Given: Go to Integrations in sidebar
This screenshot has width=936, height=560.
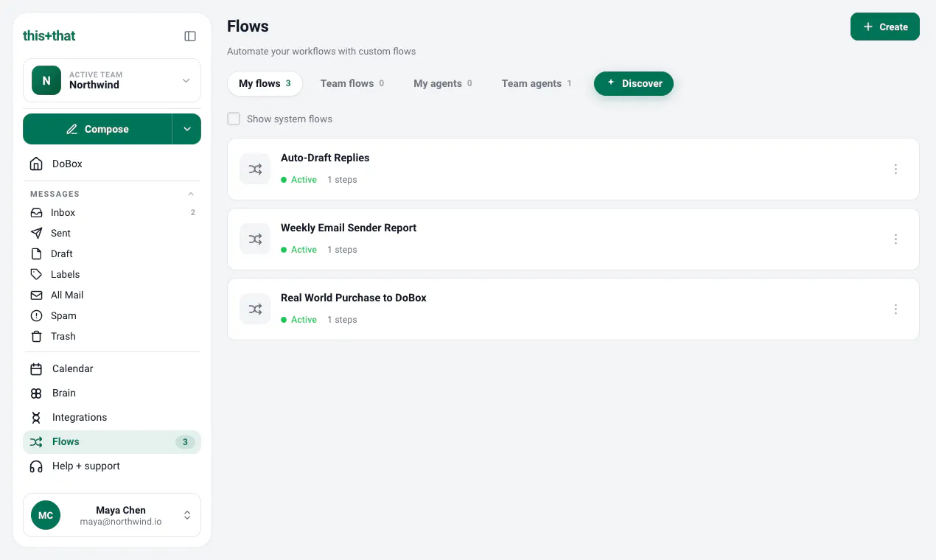Looking at the screenshot, I should 112,417.
